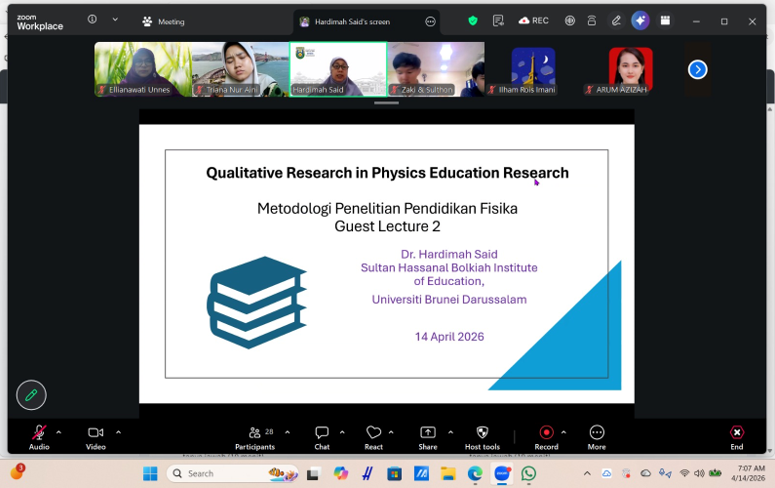Image resolution: width=775 pixels, height=488 pixels.
Task: Click the green annotation pencil button
Action: click(x=31, y=395)
